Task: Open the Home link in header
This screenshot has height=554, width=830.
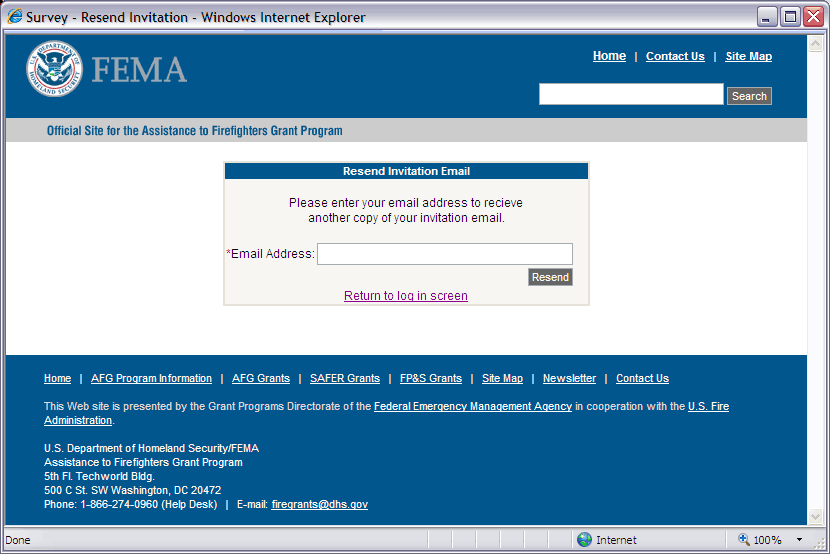Action: 609,56
